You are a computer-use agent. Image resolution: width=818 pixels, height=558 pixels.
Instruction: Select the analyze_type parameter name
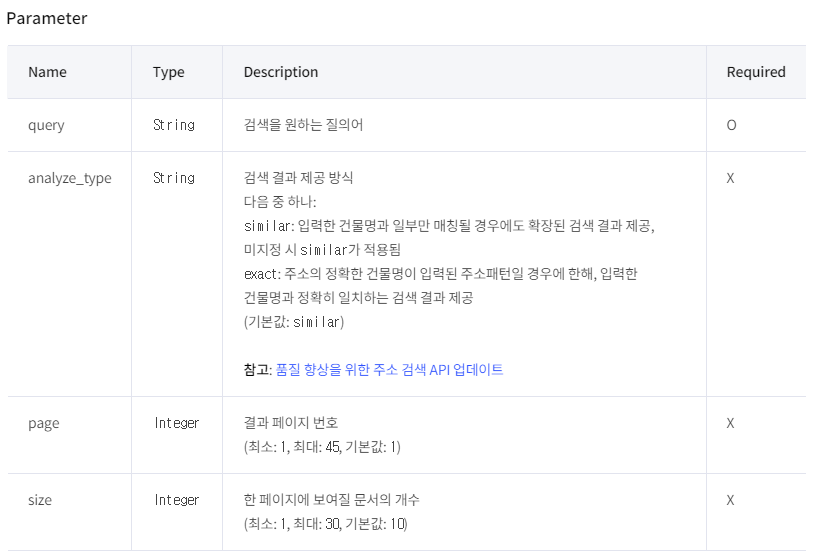pyautogui.click(x=70, y=178)
